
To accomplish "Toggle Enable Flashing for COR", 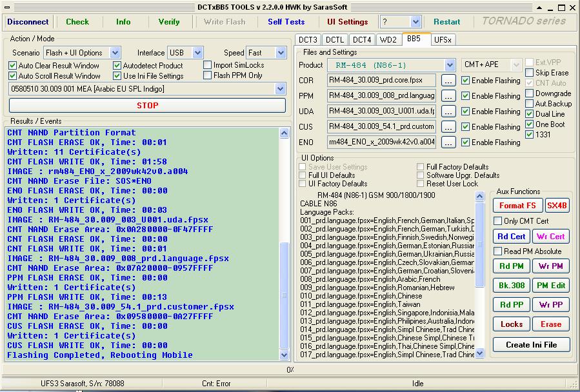I will 466,81.
